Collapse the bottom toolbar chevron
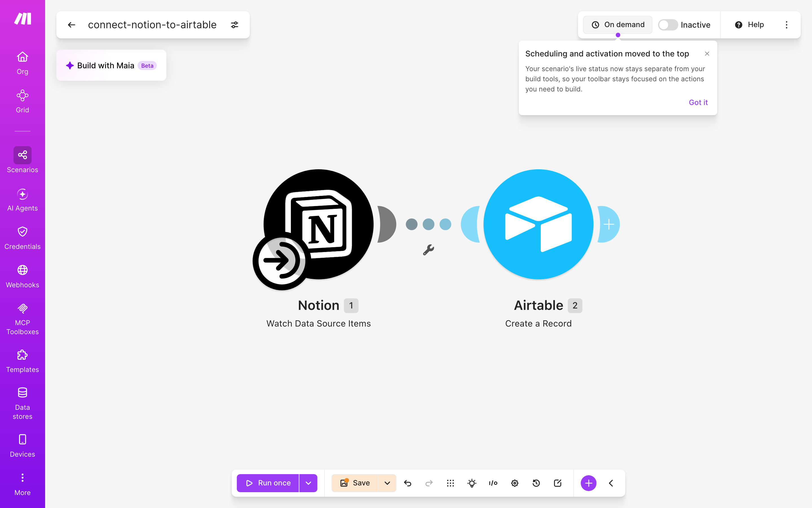 coord(611,483)
